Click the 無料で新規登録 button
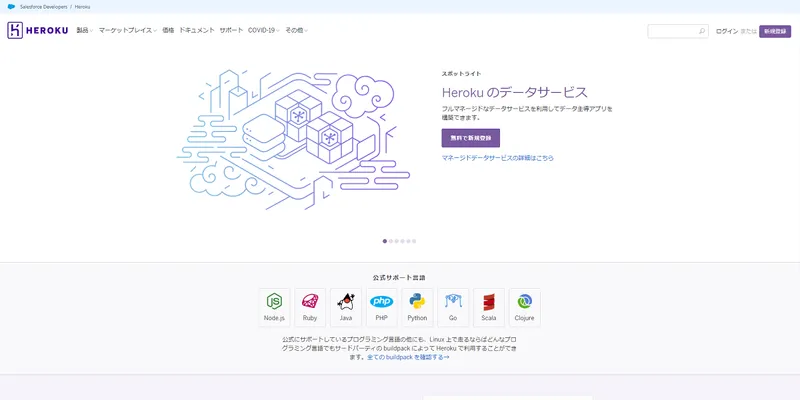Screen dimensions: 800x400 point(470,138)
